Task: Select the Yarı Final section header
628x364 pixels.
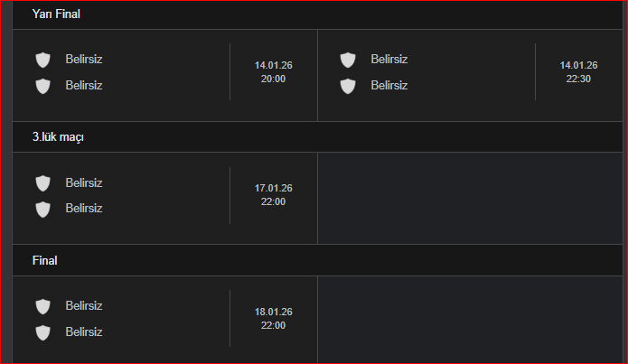Action: pos(317,14)
